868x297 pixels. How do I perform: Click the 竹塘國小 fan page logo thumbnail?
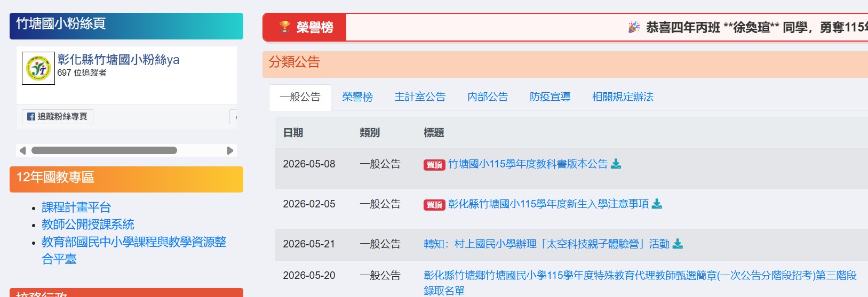[38, 68]
